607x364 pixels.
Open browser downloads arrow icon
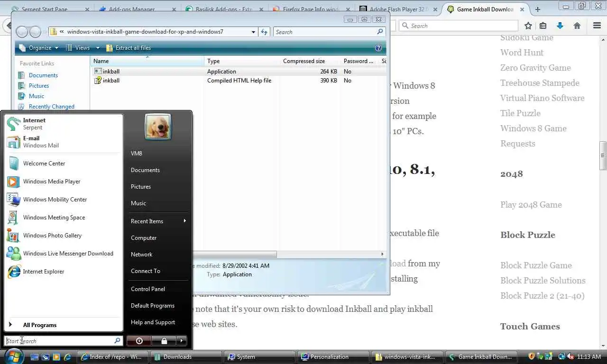point(560,26)
